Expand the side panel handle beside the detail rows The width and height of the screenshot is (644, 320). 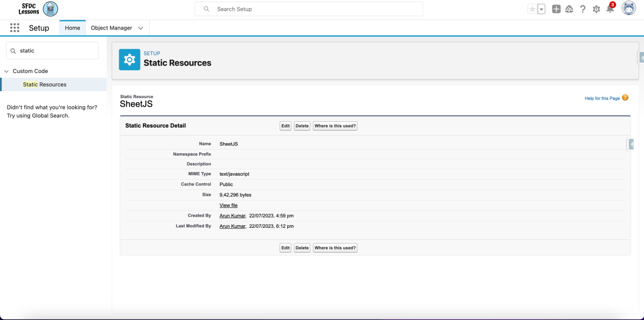pyautogui.click(x=631, y=144)
